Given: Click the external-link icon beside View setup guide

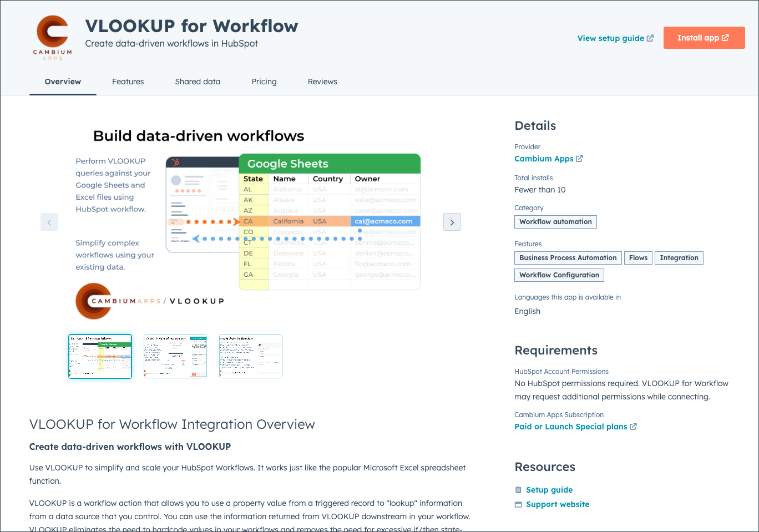Looking at the screenshot, I should (650, 38).
